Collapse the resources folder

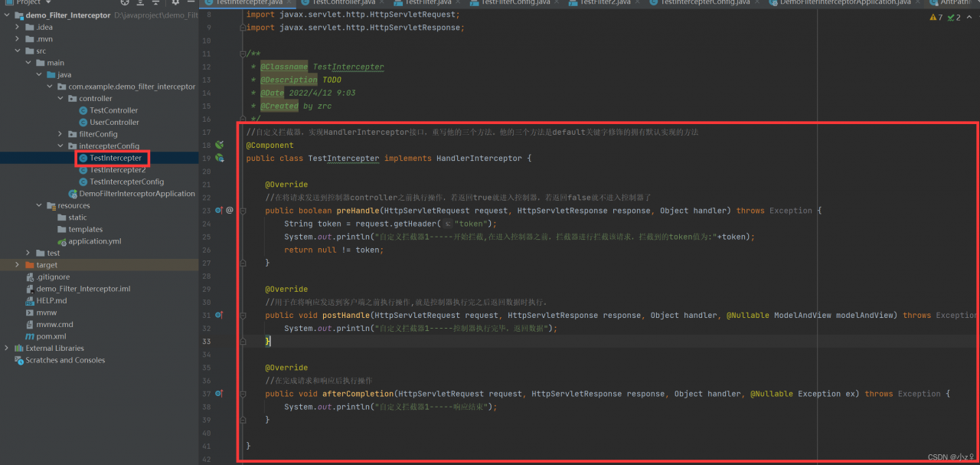[39, 205]
